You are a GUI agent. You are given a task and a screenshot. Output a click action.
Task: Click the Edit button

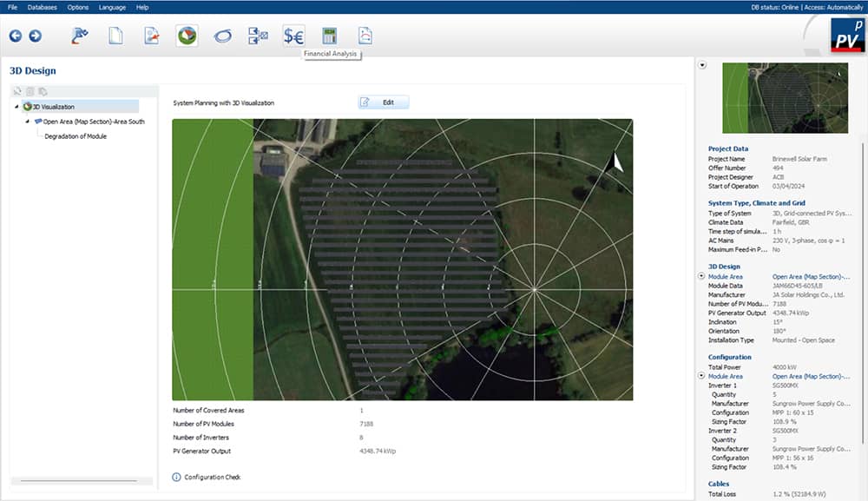[383, 102]
